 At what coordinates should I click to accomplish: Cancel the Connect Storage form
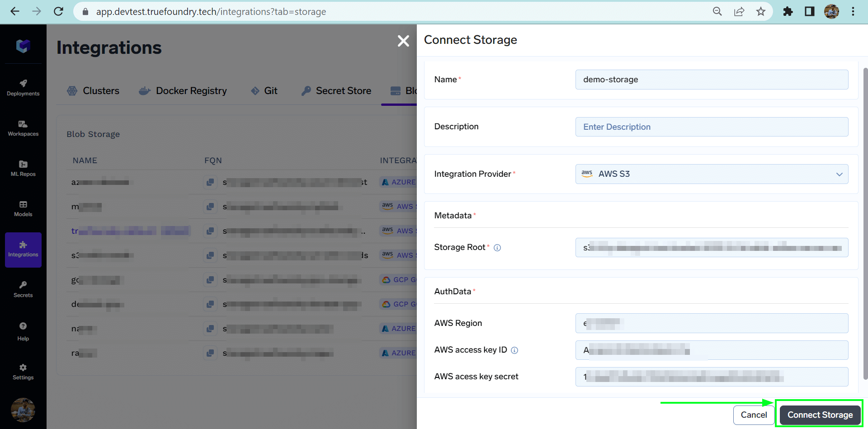pos(754,415)
